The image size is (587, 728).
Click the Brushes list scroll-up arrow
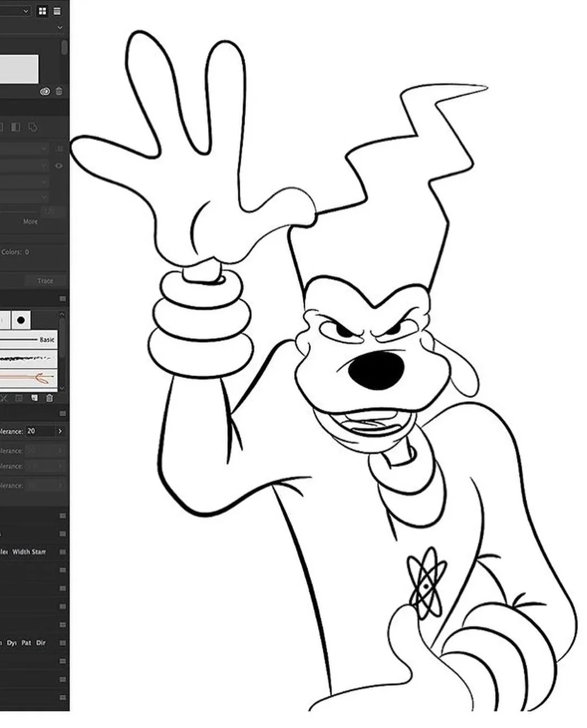pos(62,314)
